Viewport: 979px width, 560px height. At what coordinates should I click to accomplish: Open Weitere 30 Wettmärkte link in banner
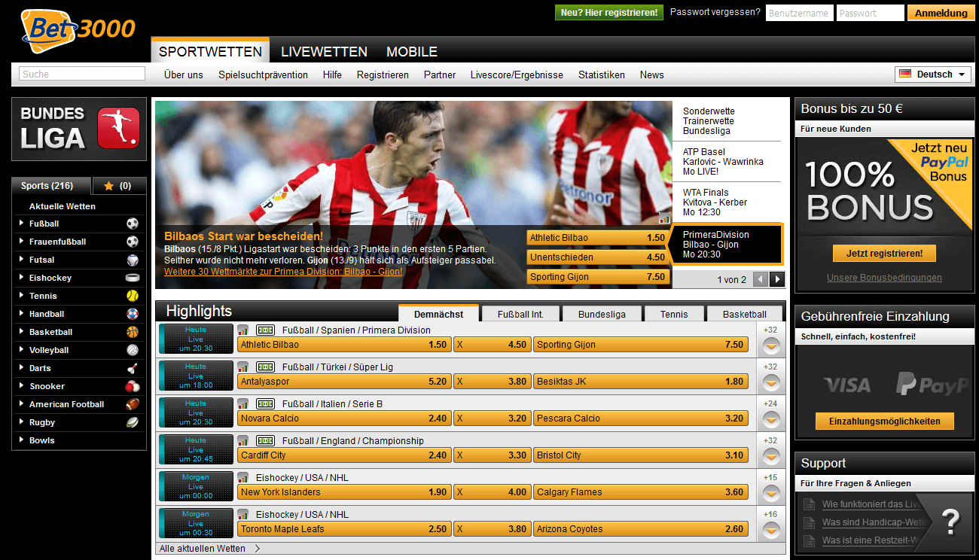coord(283,271)
